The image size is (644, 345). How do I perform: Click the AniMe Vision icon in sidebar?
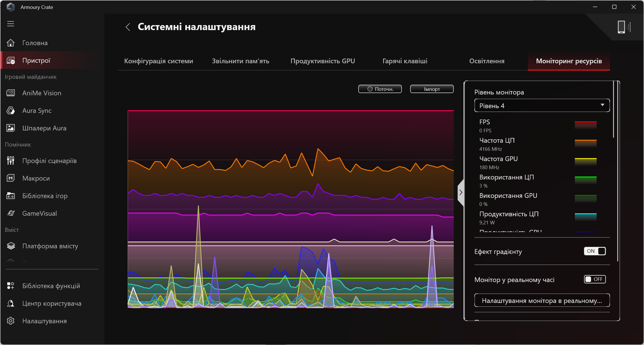[x=11, y=93]
